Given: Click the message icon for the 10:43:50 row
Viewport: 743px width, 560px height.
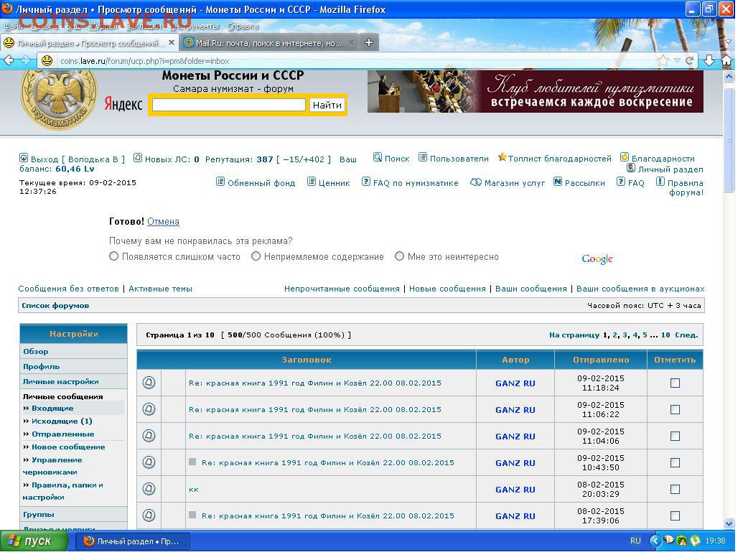Looking at the screenshot, I should pos(149,462).
